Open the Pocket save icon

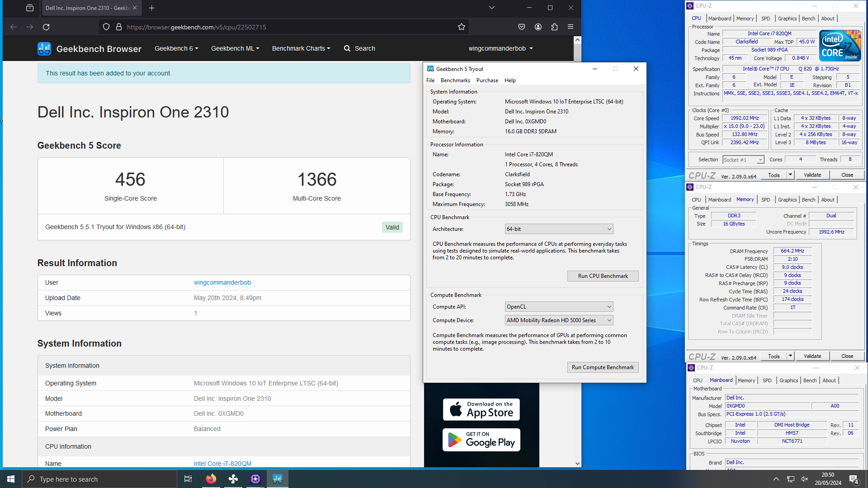(522, 27)
